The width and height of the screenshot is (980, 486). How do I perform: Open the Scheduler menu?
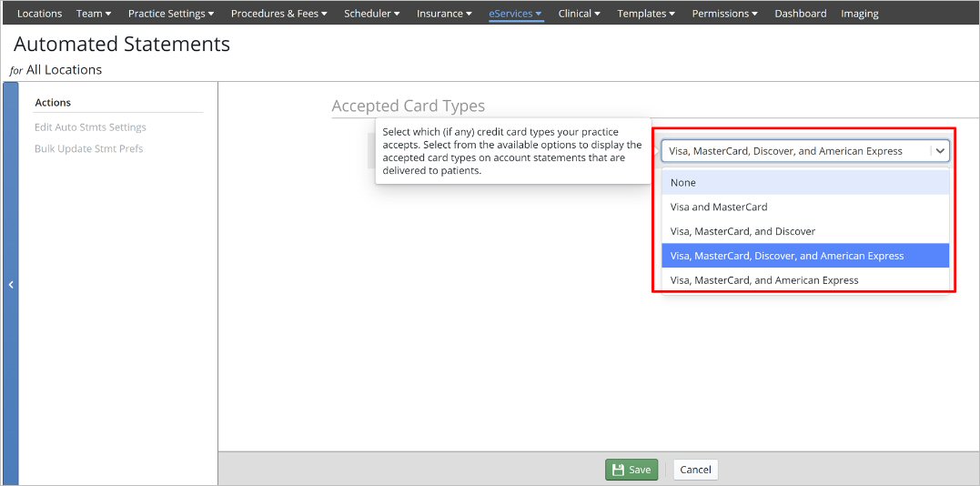(x=371, y=14)
